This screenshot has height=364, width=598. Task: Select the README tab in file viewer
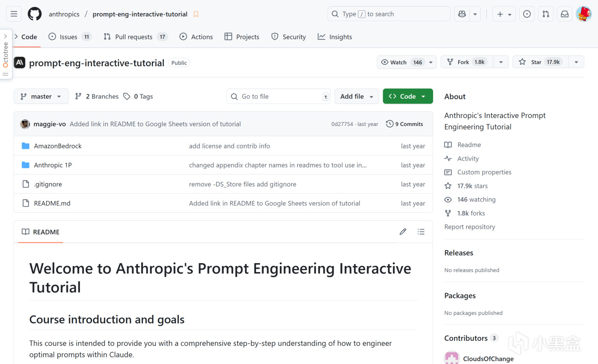click(x=41, y=232)
